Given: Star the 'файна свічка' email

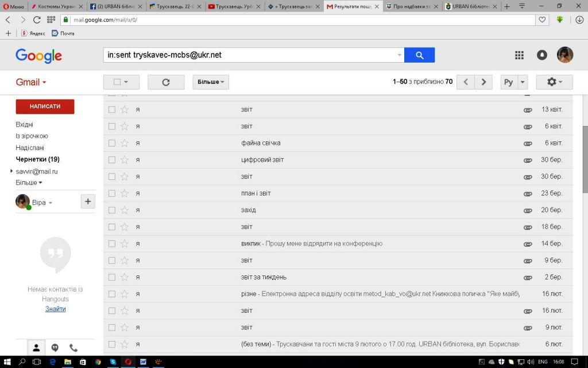Looking at the screenshot, I should (x=124, y=143).
